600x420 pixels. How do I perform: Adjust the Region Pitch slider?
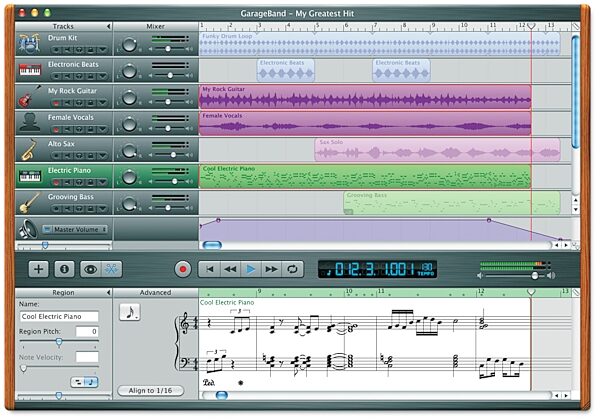pyautogui.click(x=59, y=342)
